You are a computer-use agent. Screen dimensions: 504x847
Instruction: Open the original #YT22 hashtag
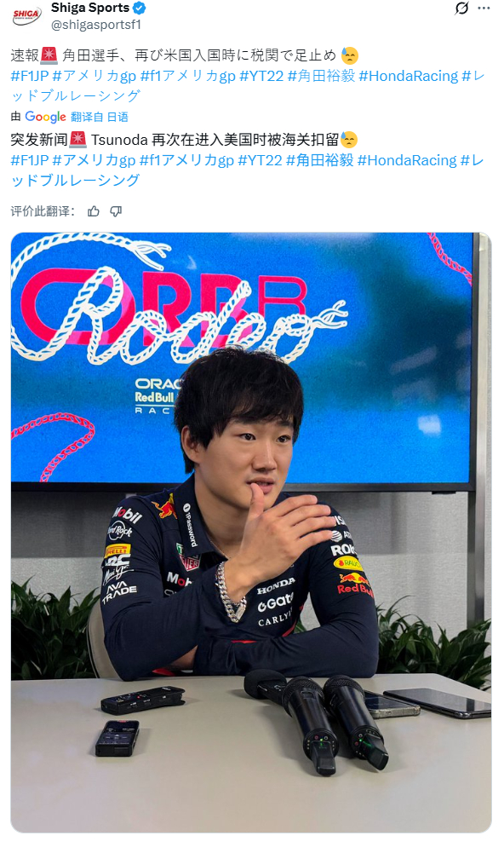pos(261,76)
